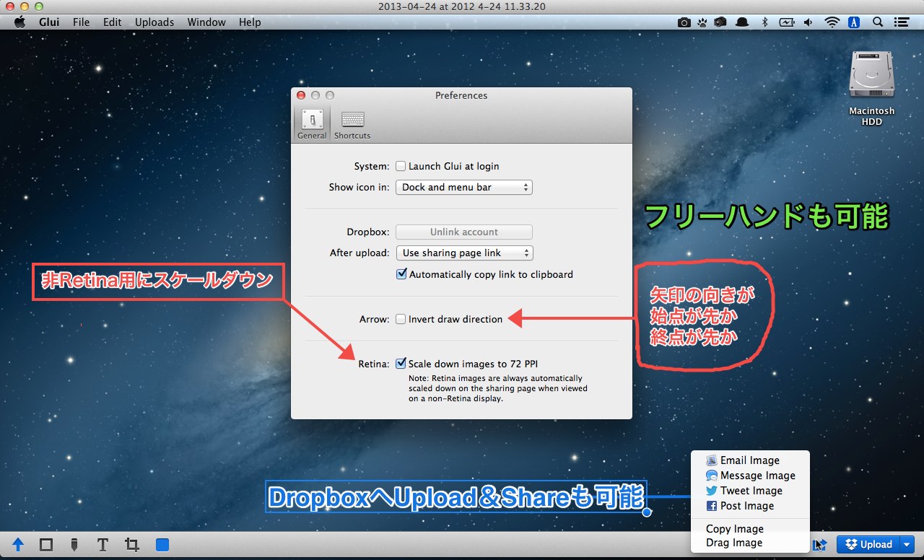
Task: Select the selected 'DropboxへUpload＆Shareも可能' text annotation
Action: pyautogui.click(x=456, y=497)
